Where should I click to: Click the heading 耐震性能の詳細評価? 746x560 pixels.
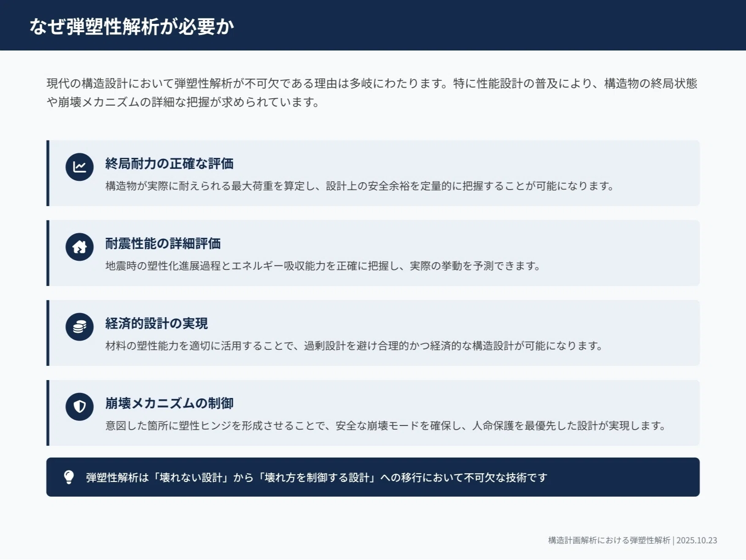tap(163, 243)
